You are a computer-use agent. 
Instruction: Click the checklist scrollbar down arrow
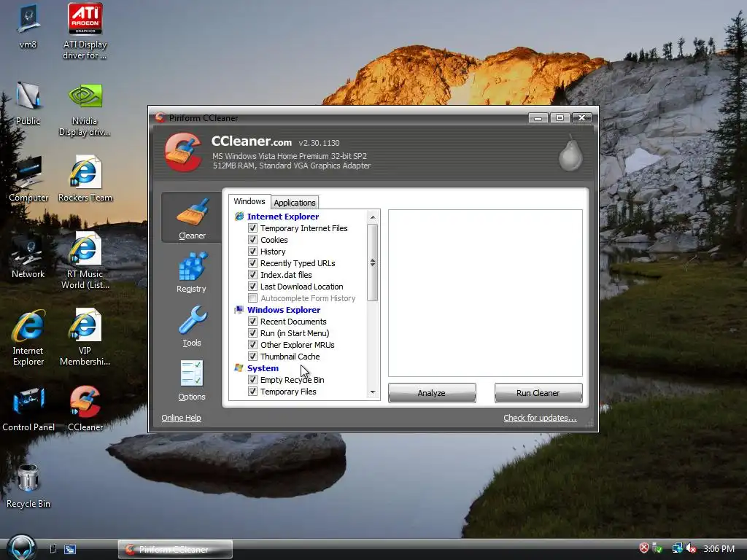tap(373, 392)
